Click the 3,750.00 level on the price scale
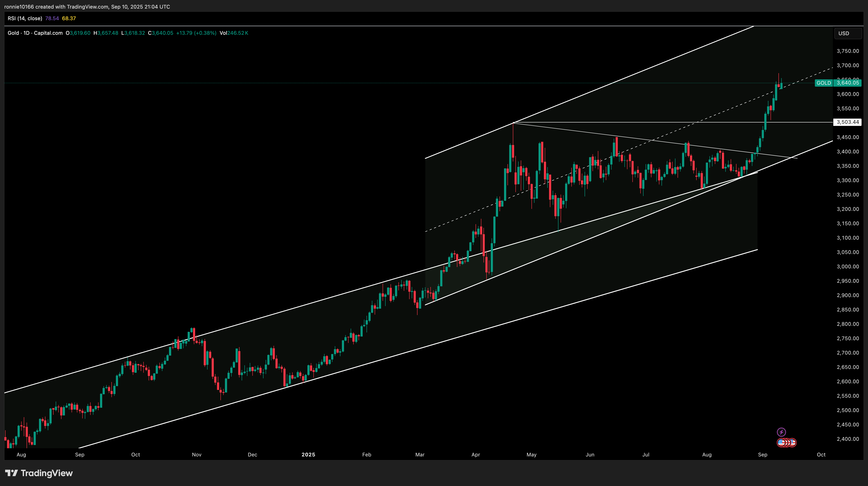Image resolution: width=868 pixels, height=486 pixels. coord(847,51)
